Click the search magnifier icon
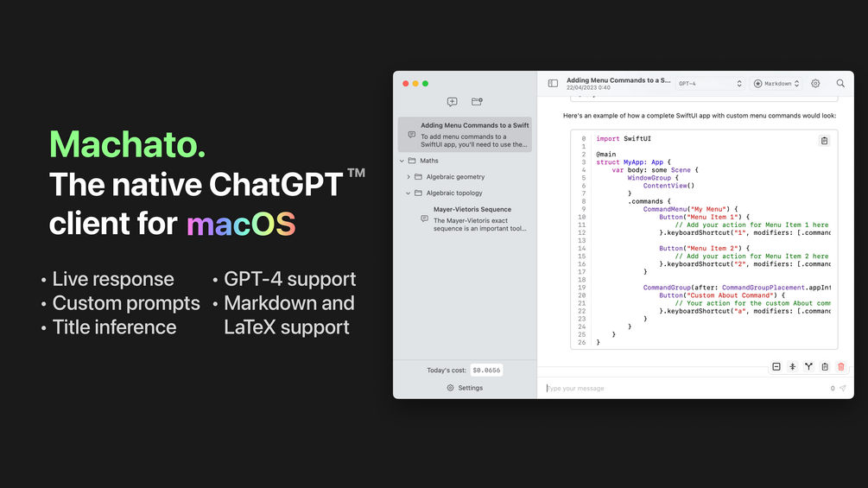868x488 pixels. tap(840, 84)
